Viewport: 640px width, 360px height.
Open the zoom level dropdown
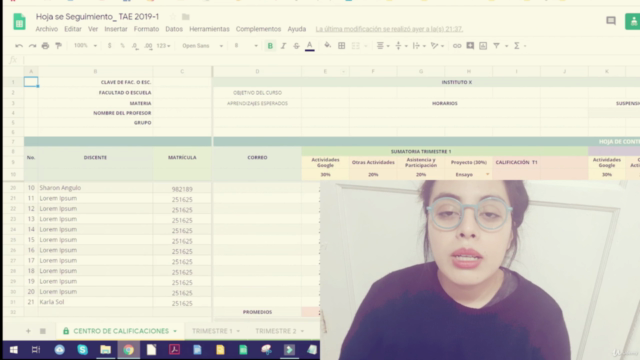click(x=85, y=46)
